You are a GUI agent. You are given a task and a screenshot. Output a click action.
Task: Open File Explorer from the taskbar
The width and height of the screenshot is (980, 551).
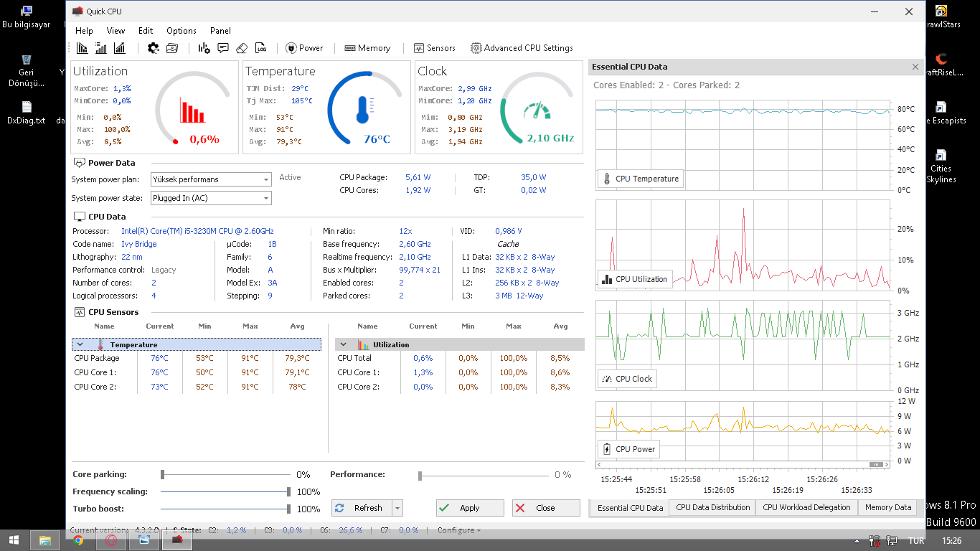tap(45, 540)
